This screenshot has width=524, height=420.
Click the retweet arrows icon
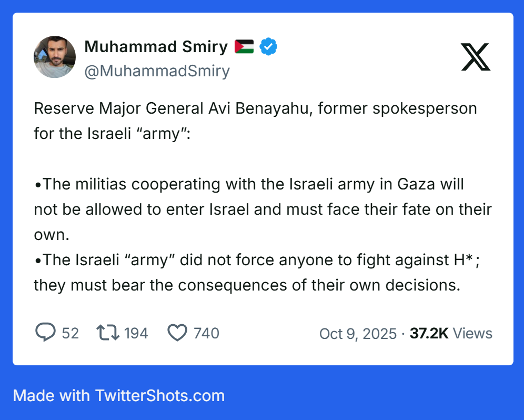tap(107, 333)
